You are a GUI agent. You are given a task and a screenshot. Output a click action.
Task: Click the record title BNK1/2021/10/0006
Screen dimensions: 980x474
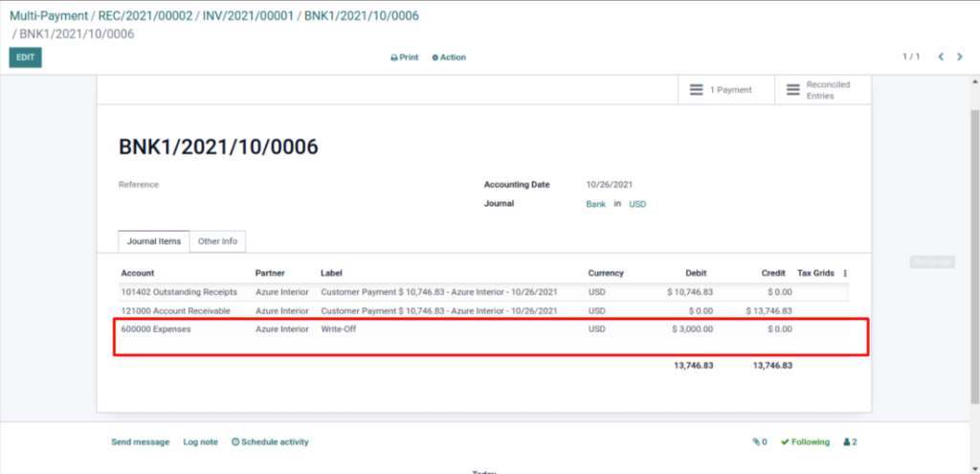[x=218, y=147]
